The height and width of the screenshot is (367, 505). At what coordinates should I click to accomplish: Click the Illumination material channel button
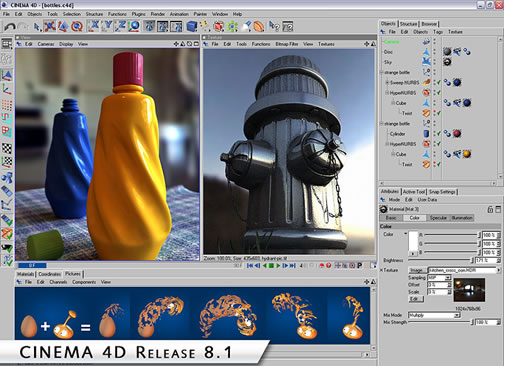coord(462,218)
